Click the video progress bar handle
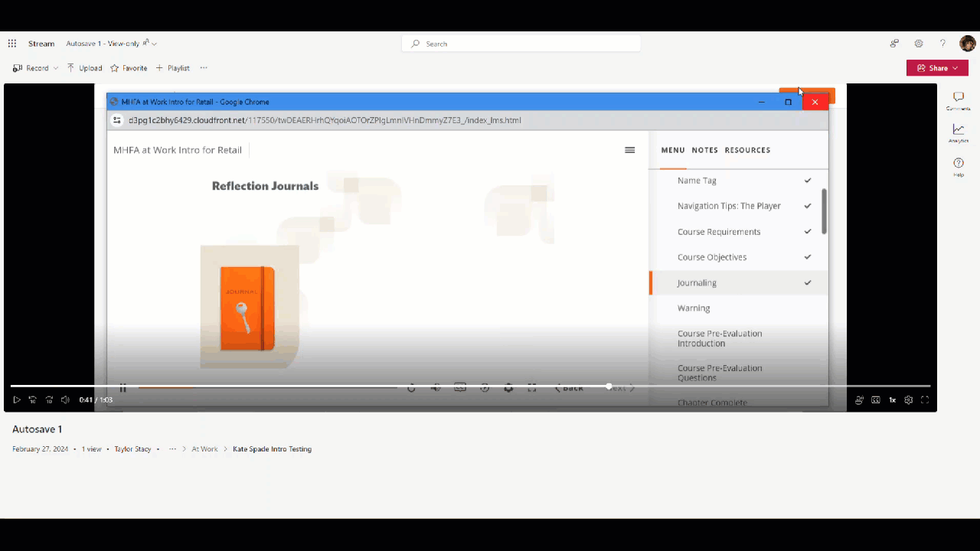This screenshot has height=551, width=980. click(x=609, y=386)
